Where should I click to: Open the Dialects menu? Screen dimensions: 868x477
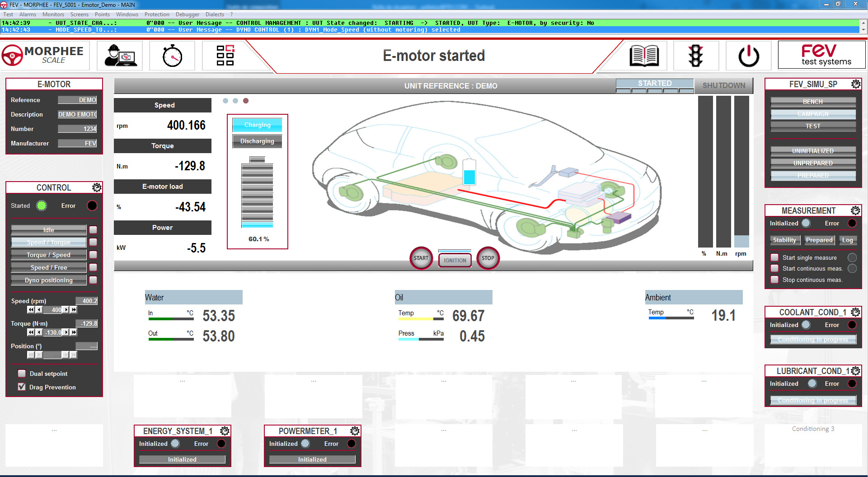point(215,14)
